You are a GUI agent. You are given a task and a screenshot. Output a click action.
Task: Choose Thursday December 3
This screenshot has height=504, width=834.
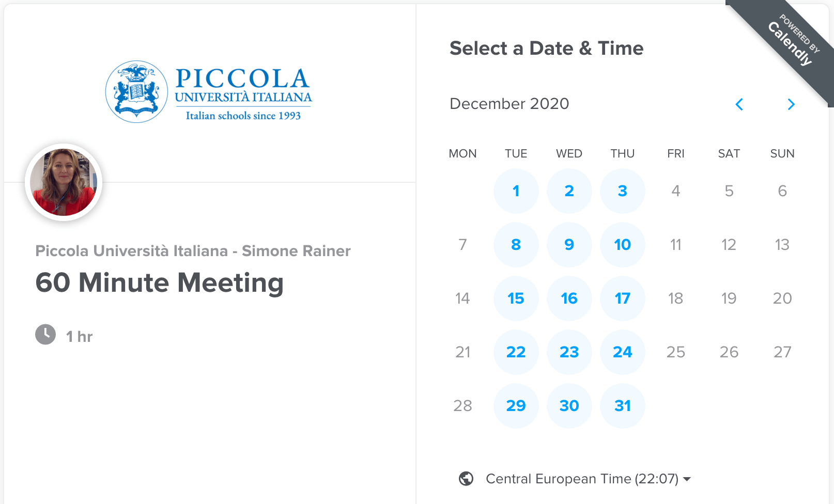(x=622, y=191)
